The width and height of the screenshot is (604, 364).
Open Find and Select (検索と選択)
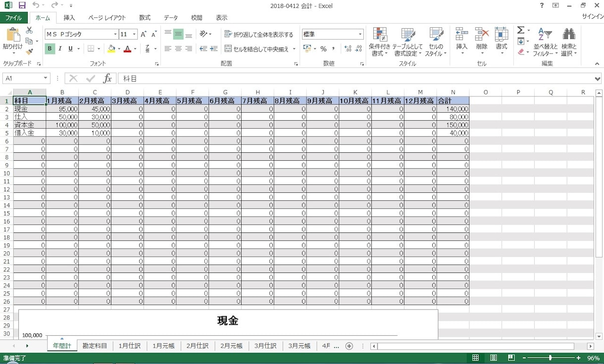569,42
